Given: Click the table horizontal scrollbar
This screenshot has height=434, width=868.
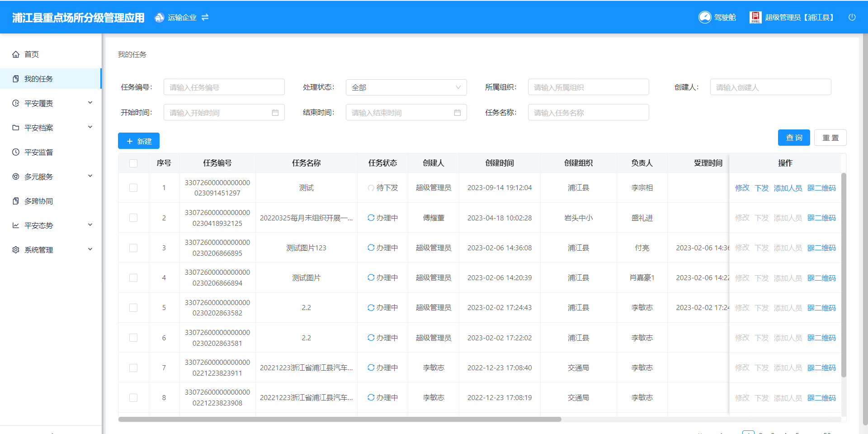Looking at the screenshot, I should click(x=340, y=420).
